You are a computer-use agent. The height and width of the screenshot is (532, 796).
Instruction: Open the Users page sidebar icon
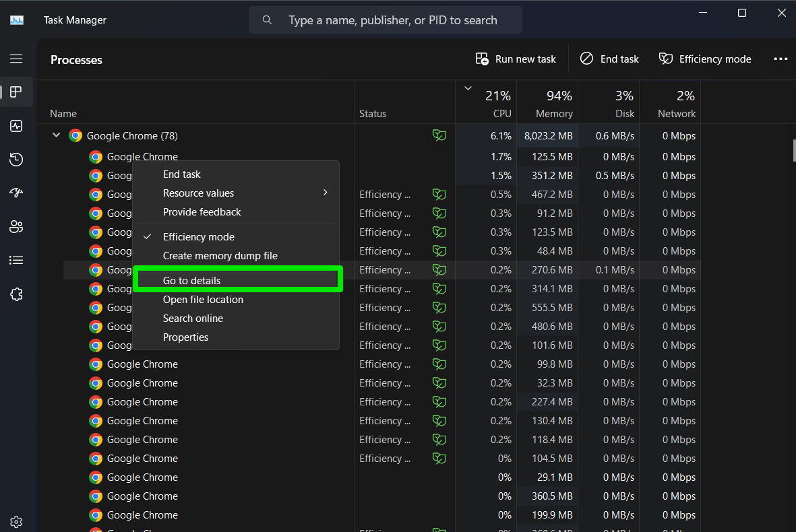pyautogui.click(x=16, y=227)
